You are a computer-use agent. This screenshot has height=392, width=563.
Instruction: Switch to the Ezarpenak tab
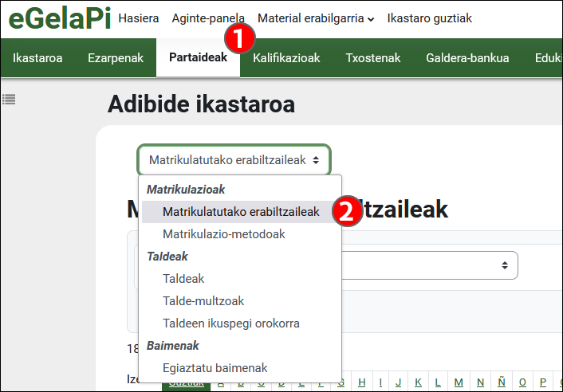click(116, 57)
